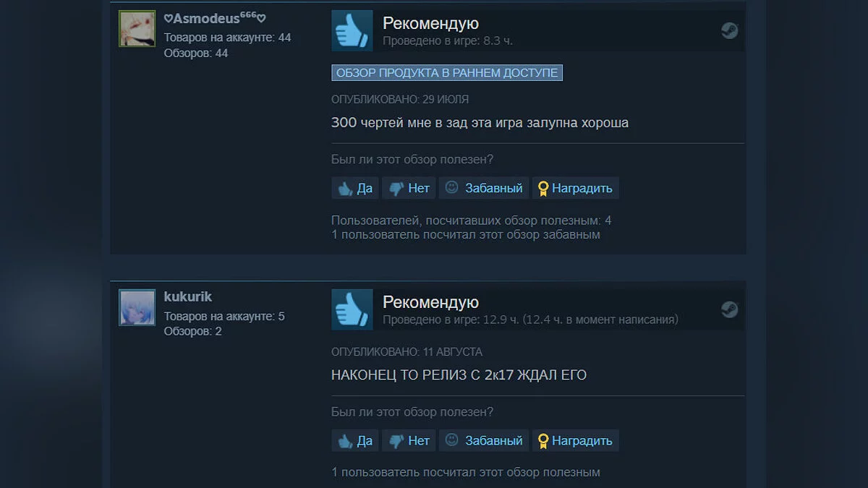Screen dimensions: 868x488
Task: Click thumbs-up Рекомендую icon in Asmodeus review
Action: [x=352, y=31]
